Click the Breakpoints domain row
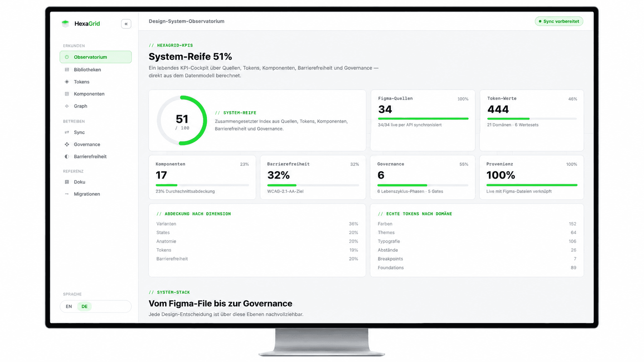Viewport: 644px width, 362px height. coord(477,259)
